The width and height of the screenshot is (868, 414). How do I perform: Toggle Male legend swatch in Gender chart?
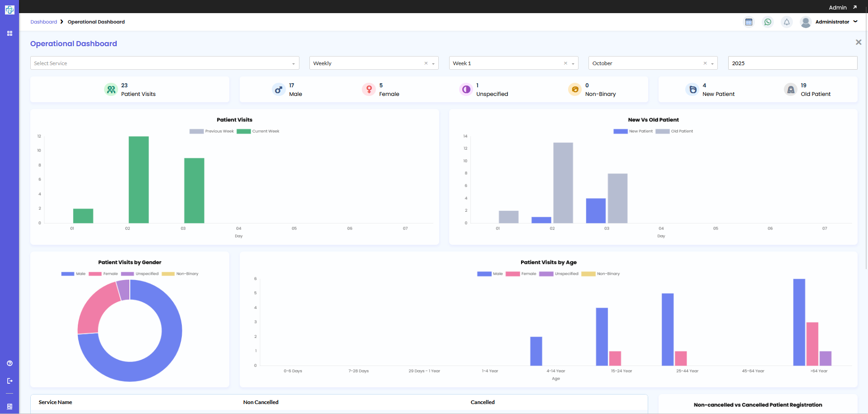tap(68, 274)
